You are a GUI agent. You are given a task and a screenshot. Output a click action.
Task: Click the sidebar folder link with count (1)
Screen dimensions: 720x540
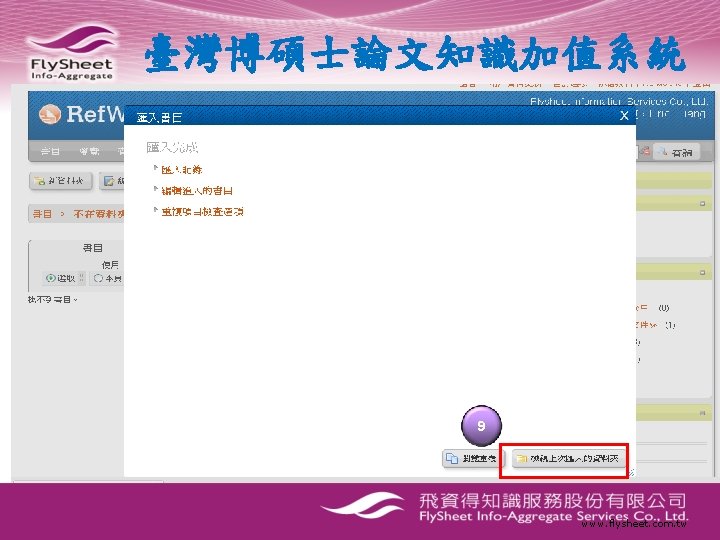click(647, 325)
